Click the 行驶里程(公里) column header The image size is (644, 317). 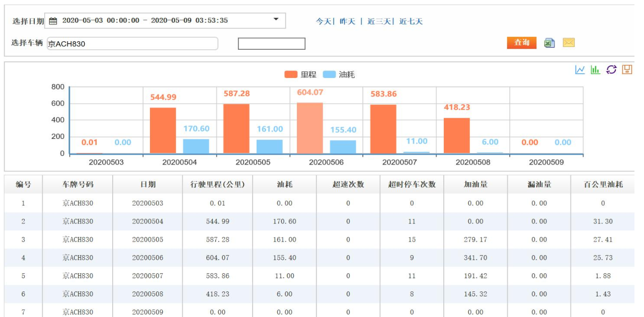coord(217,185)
